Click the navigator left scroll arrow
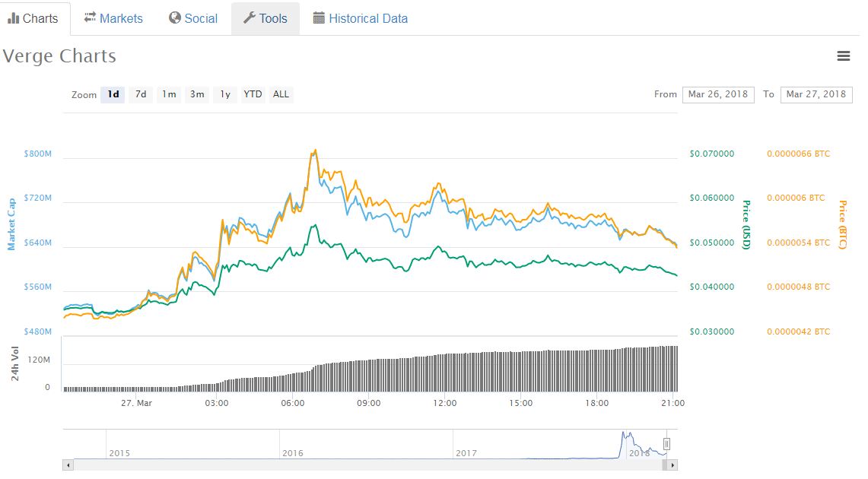 [68, 465]
